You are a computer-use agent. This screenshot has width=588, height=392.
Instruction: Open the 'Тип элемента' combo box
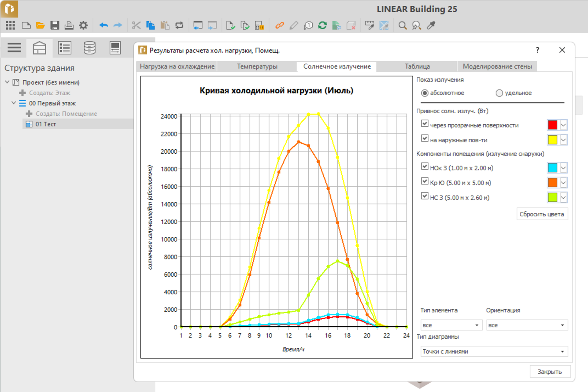click(450, 325)
